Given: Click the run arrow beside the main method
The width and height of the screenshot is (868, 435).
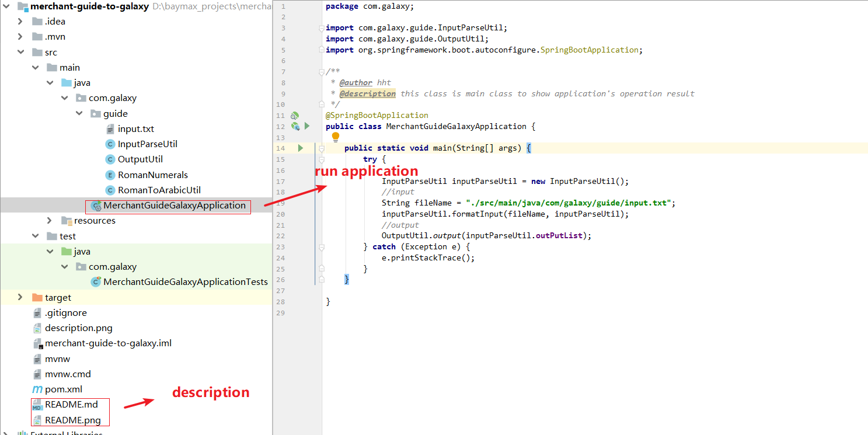Looking at the screenshot, I should click(301, 148).
